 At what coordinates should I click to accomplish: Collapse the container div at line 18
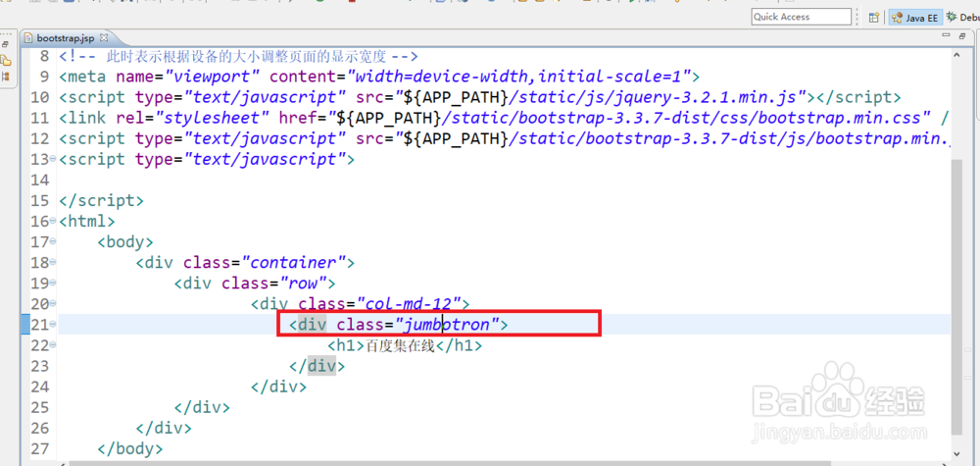pos(53,263)
